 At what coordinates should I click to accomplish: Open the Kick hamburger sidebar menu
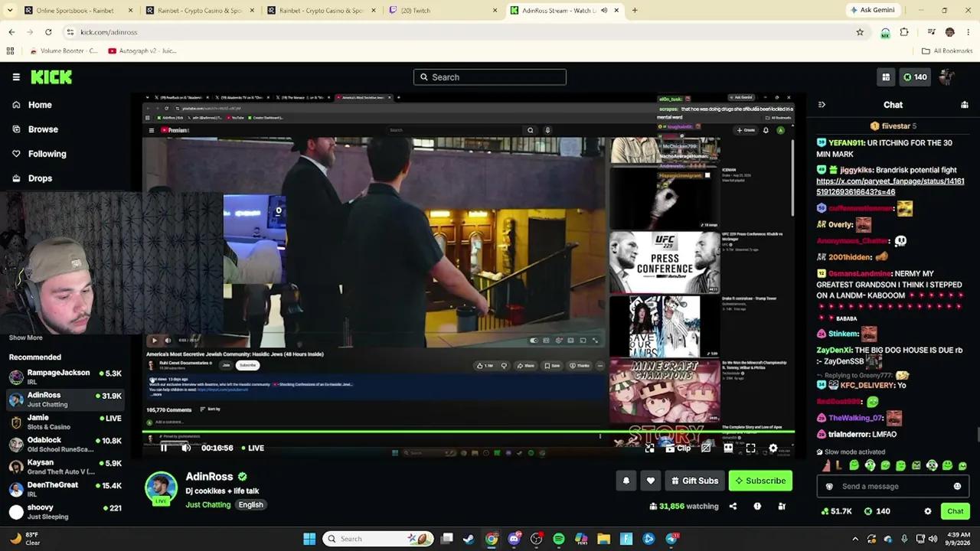point(16,77)
